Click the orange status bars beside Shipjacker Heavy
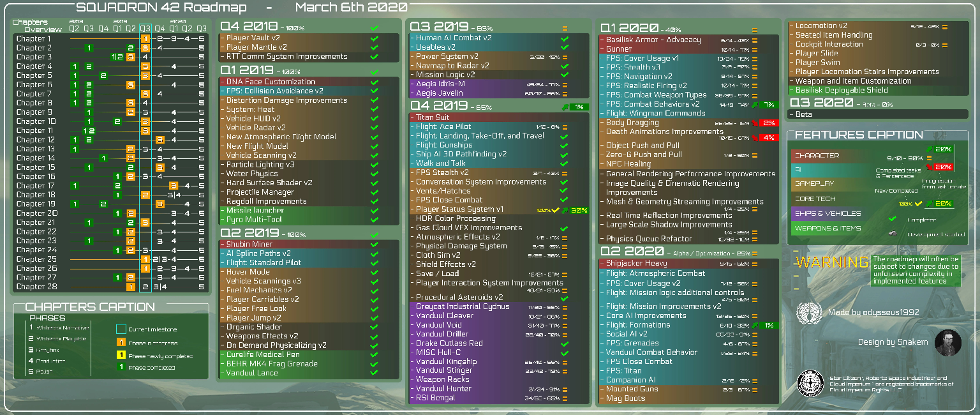 [755, 264]
